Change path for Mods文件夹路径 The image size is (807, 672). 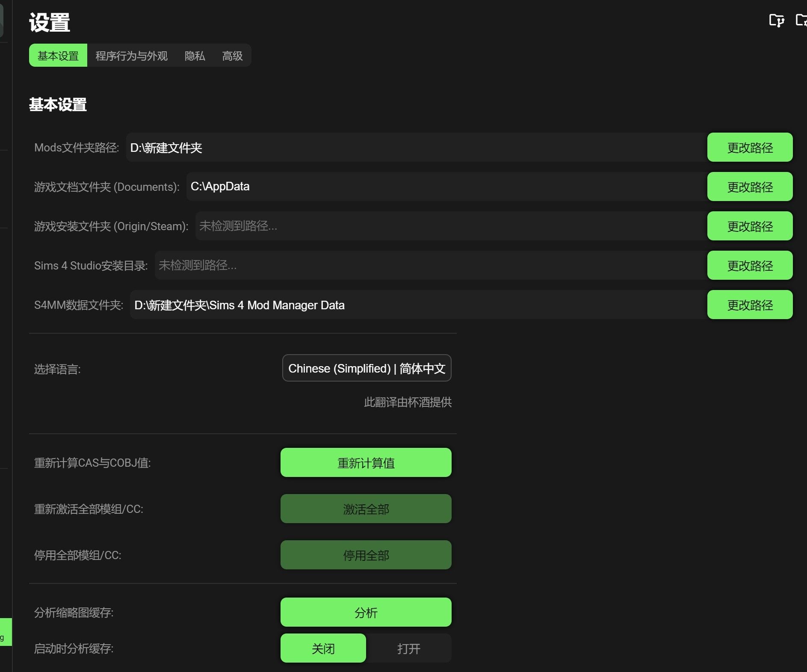[750, 148]
